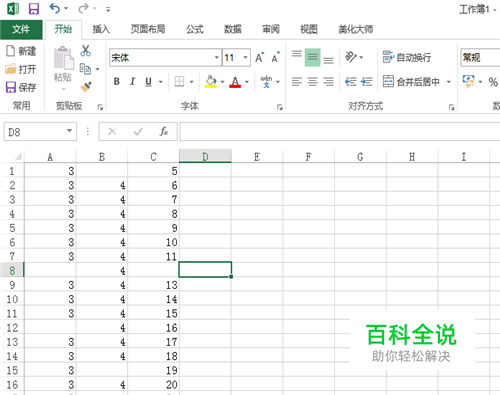Open the 美化大师 tab
The width and height of the screenshot is (500, 395).
tap(356, 29)
